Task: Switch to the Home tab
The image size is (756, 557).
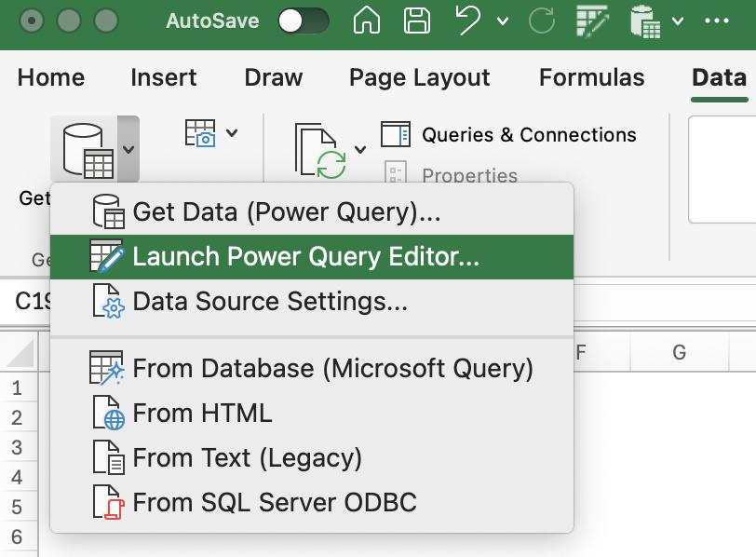Action: (51, 77)
